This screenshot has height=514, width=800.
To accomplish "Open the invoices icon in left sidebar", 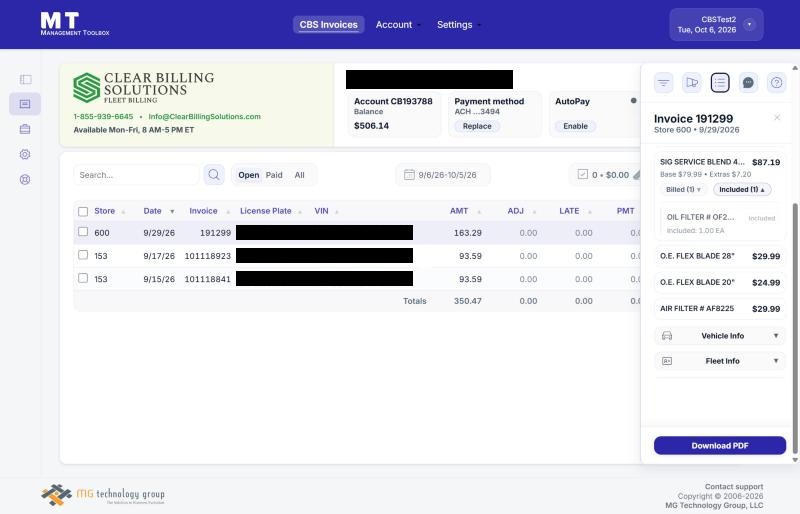I will coord(25,104).
